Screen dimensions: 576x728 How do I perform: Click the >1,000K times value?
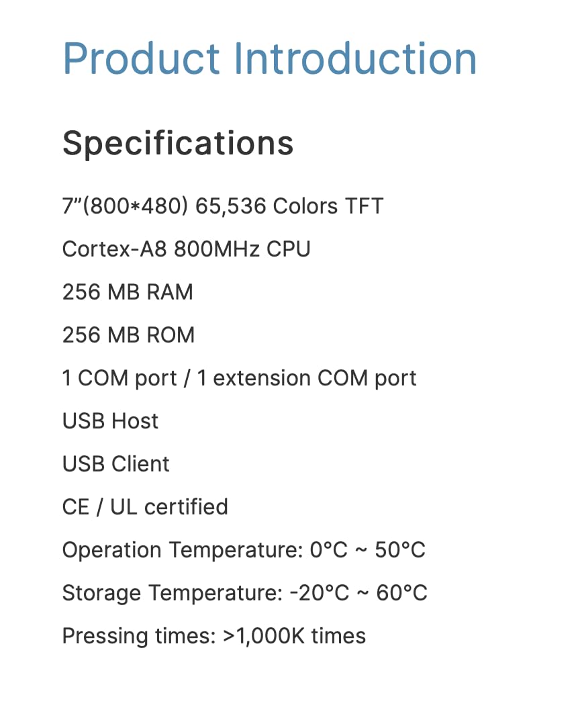295,636
